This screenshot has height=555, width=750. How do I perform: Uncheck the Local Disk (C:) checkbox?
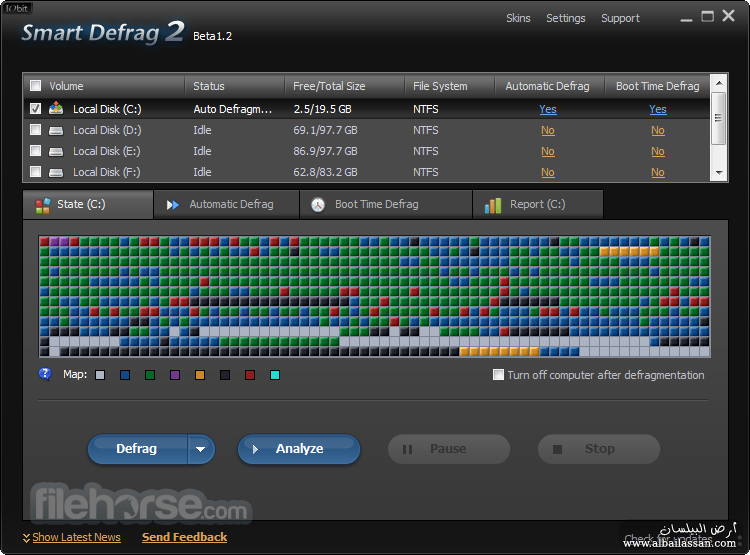[x=35, y=109]
